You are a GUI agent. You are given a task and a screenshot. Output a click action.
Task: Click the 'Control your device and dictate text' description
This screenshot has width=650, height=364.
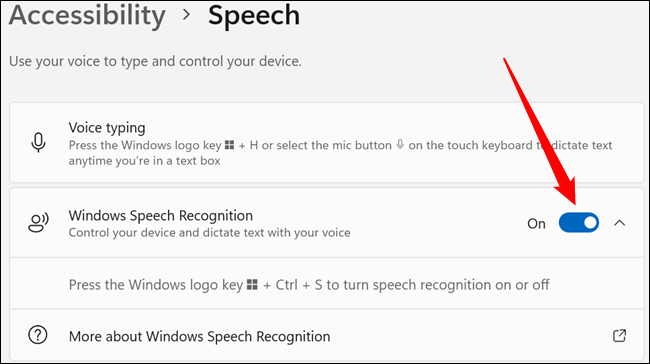tap(209, 233)
